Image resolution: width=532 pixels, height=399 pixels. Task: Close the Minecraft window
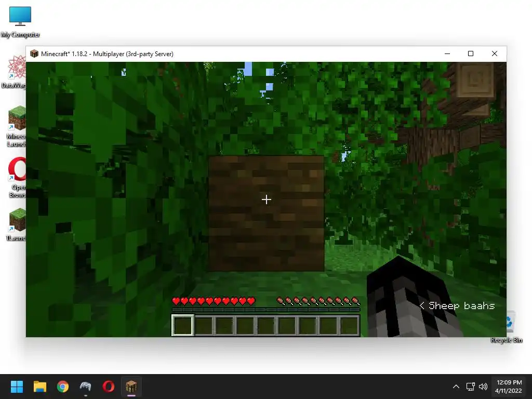[x=495, y=54]
